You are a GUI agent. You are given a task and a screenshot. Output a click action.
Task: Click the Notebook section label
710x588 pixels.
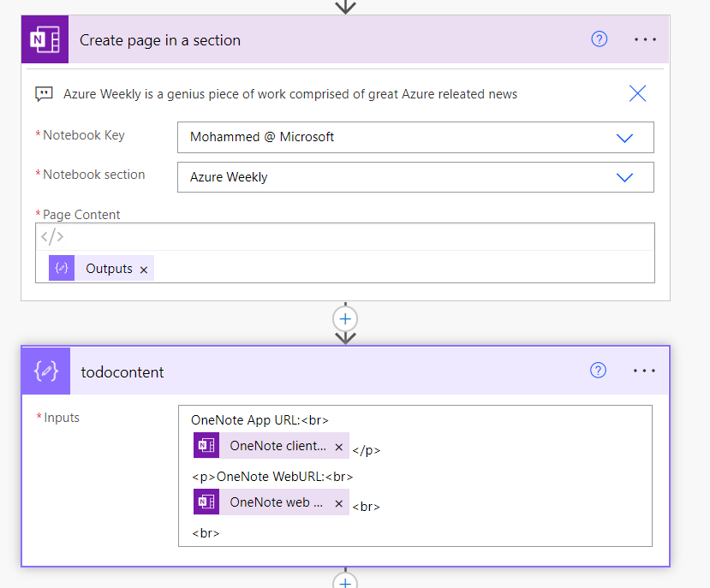(93, 175)
